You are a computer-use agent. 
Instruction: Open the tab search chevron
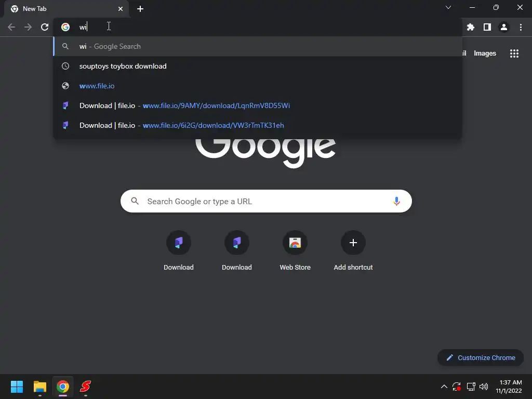[448, 7]
